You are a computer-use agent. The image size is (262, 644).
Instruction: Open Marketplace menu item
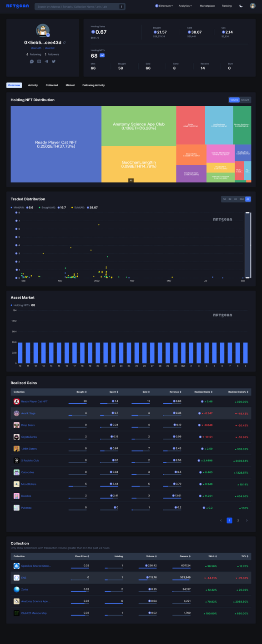click(x=207, y=6)
